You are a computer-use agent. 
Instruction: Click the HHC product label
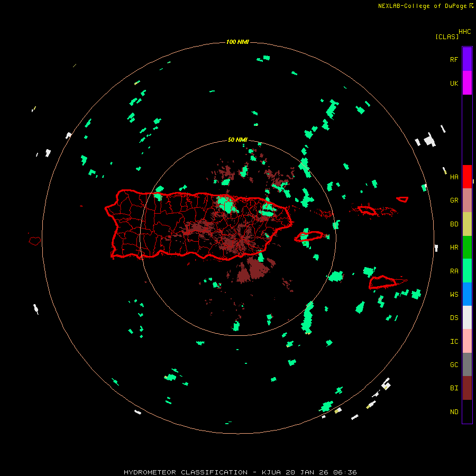click(465, 32)
